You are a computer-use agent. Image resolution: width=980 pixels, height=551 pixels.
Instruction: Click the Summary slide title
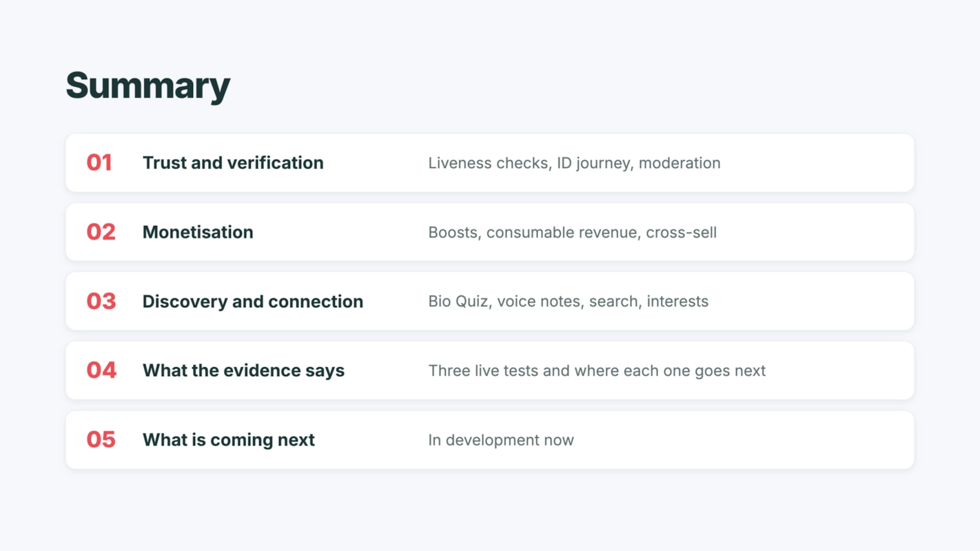tap(148, 86)
